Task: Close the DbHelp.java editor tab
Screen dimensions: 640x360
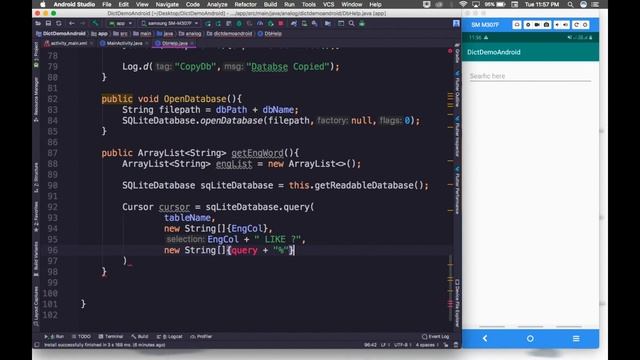Action: pos(192,43)
